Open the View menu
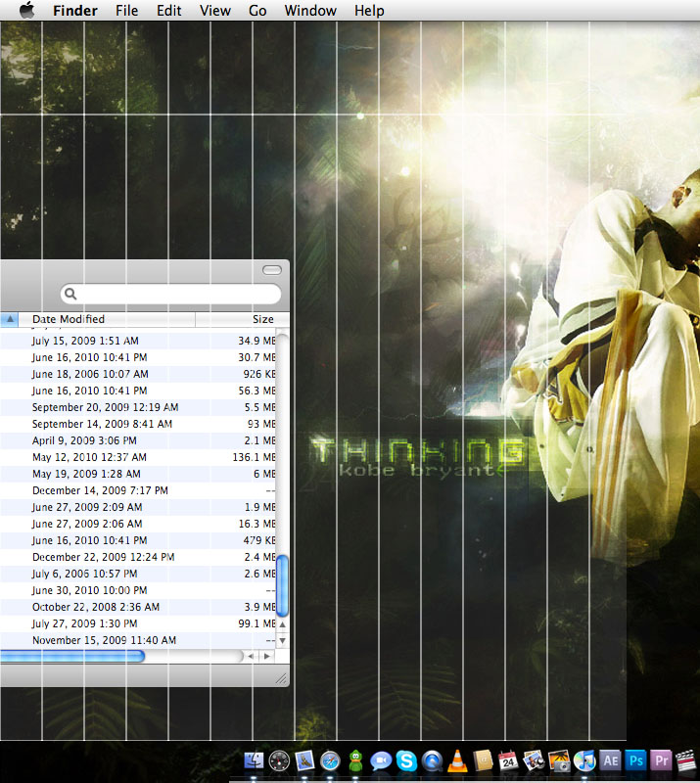 [215, 11]
